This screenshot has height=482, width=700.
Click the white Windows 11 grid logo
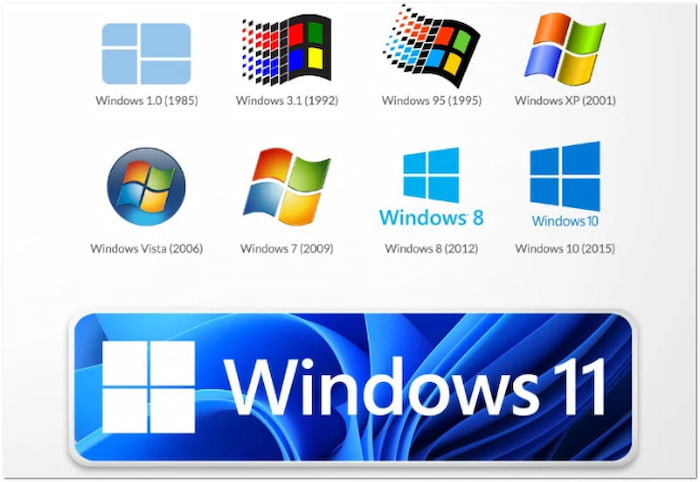click(x=149, y=387)
